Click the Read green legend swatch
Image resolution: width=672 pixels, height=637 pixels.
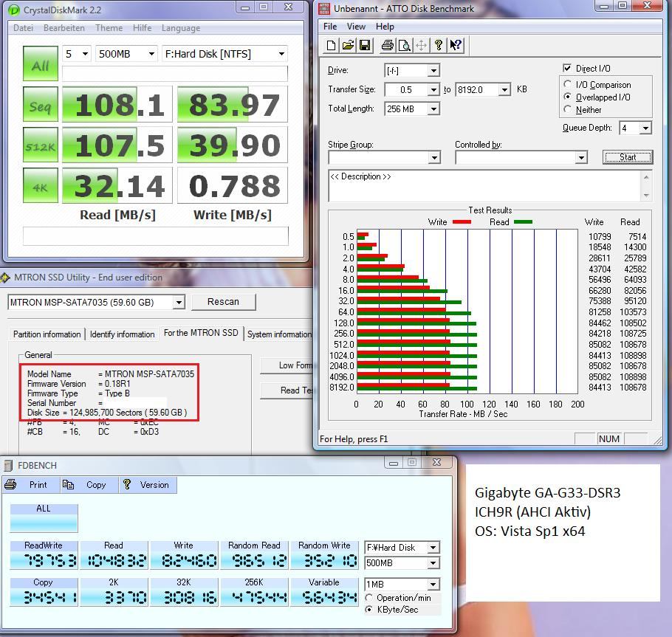click(523, 222)
